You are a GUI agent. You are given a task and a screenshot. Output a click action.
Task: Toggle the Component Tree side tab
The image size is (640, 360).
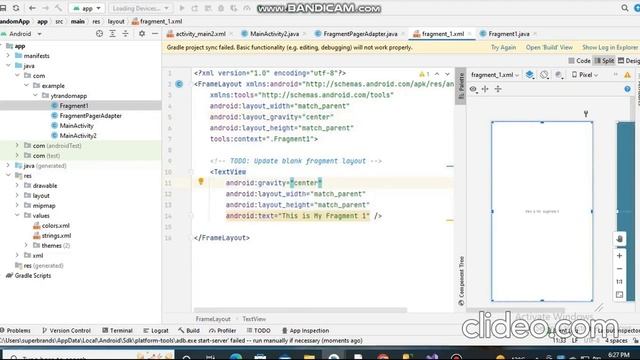pyautogui.click(x=461, y=281)
